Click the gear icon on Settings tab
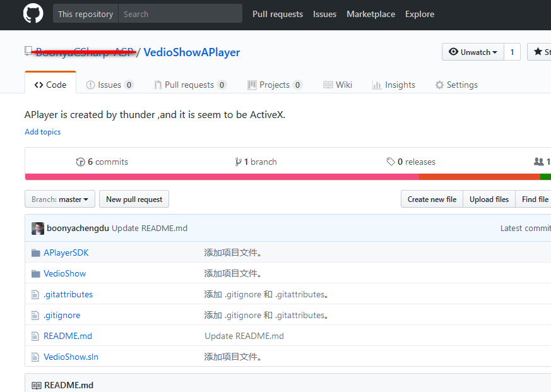This screenshot has width=551, height=392. tap(439, 85)
